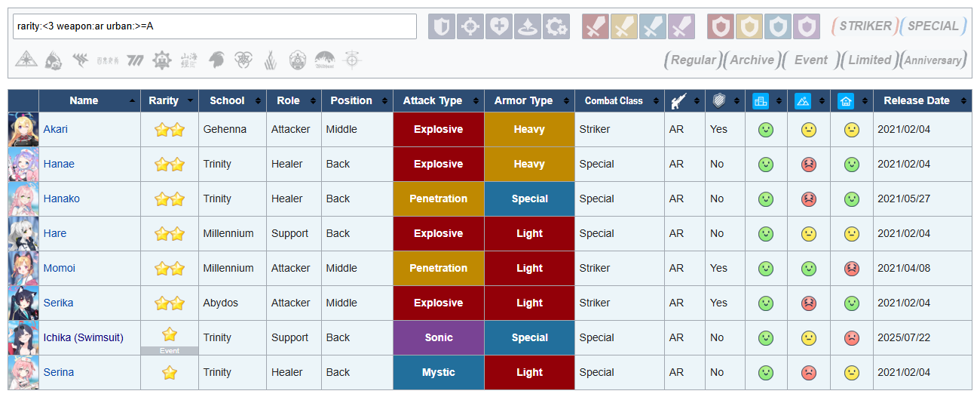This screenshot has width=980, height=397.
Task: Filter by red Explosive sword attack type
Action: click(596, 26)
